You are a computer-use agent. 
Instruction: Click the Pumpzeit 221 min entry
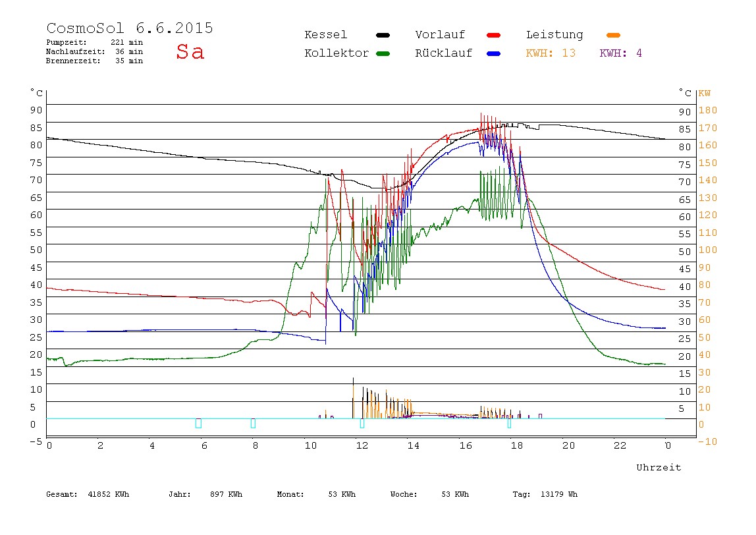pos(95,42)
